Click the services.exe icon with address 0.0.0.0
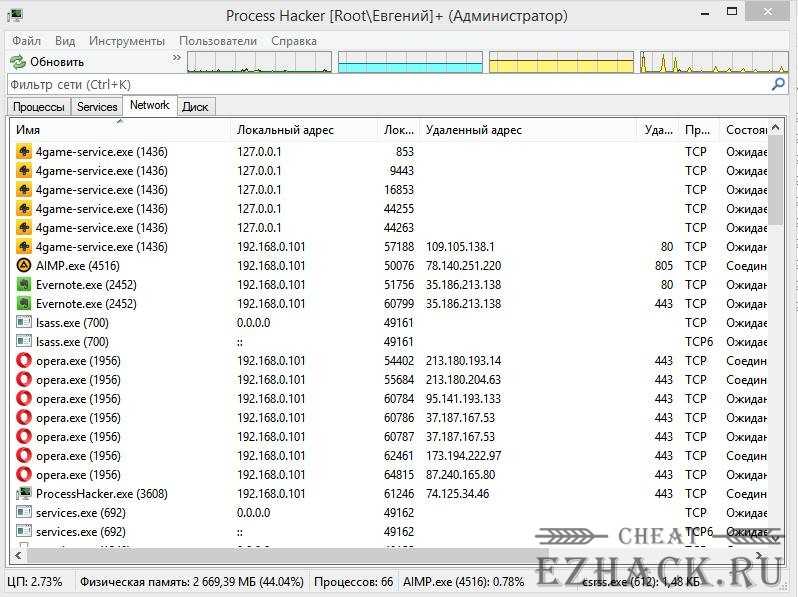Image resolution: width=798 pixels, height=597 pixels. 24,513
